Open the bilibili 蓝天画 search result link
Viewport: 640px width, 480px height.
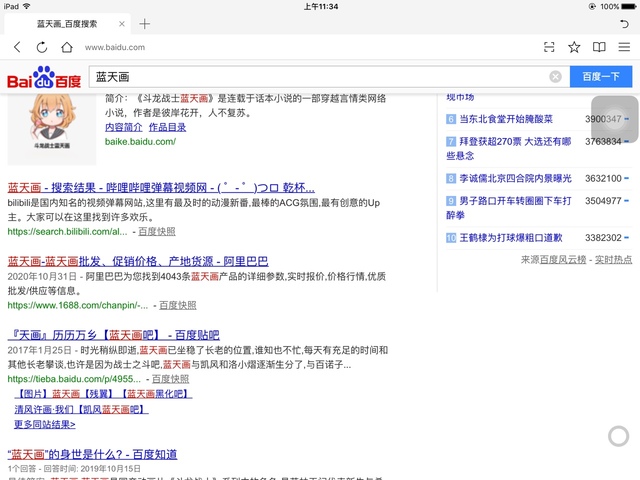(x=161, y=187)
